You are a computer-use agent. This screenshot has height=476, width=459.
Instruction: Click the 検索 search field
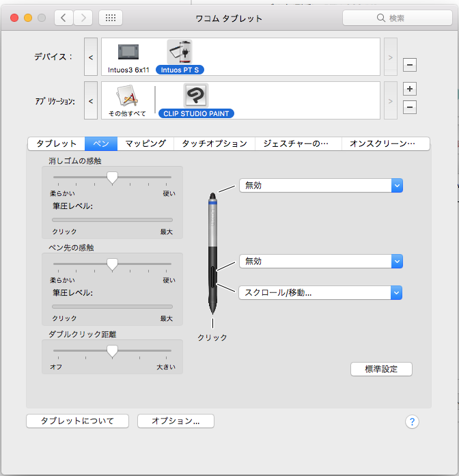pos(396,18)
